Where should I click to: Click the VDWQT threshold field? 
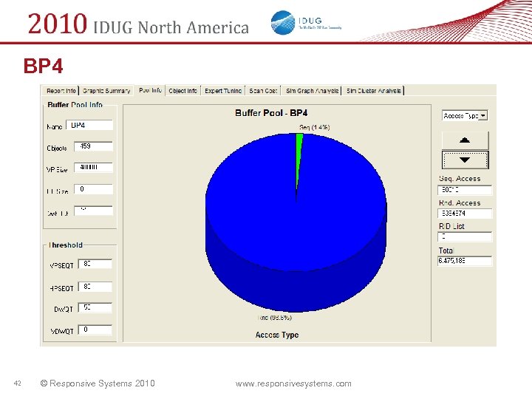[x=95, y=330]
